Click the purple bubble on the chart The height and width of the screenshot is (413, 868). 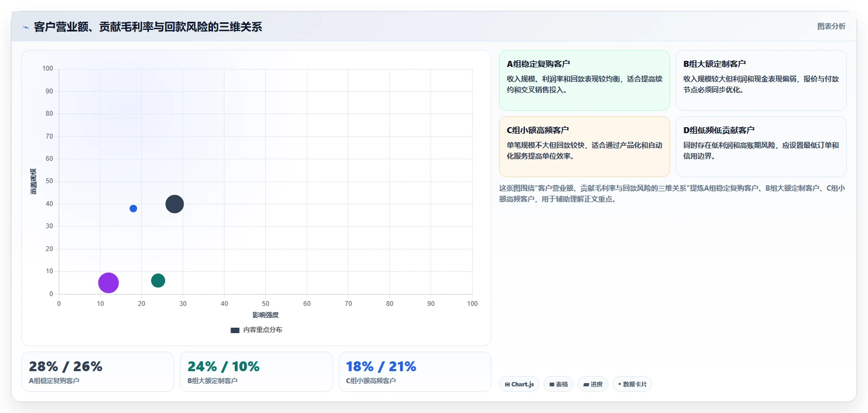point(109,283)
